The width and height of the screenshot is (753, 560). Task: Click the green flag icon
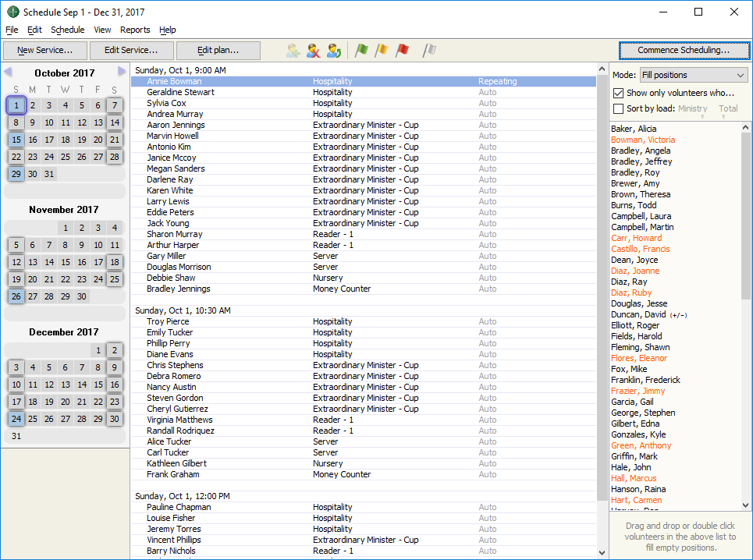[x=362, y=51]
